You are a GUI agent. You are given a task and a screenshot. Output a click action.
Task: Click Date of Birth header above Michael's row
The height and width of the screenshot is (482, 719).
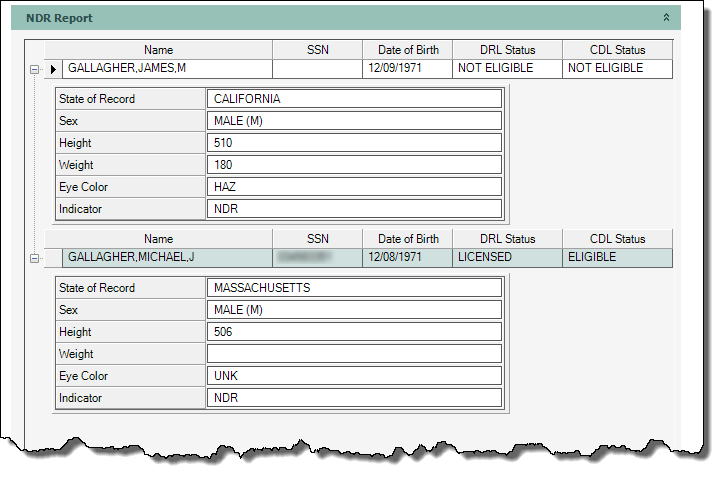(x=407, y=239)
